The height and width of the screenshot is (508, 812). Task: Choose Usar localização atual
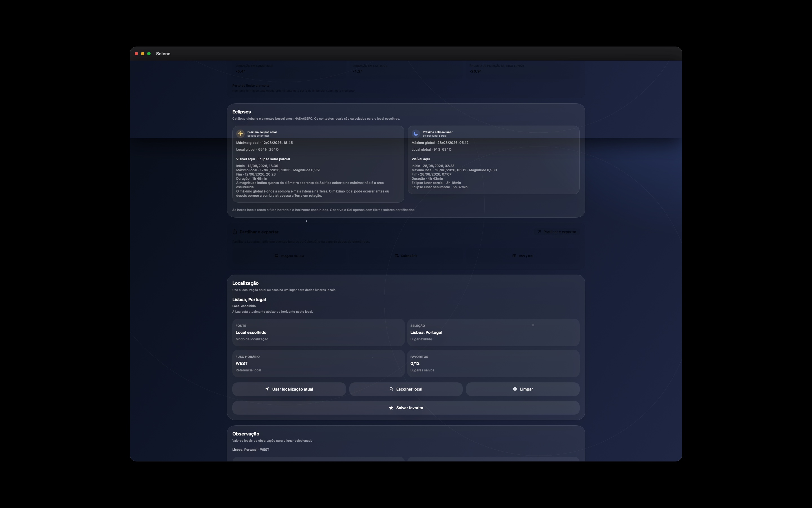click(289, 389)
